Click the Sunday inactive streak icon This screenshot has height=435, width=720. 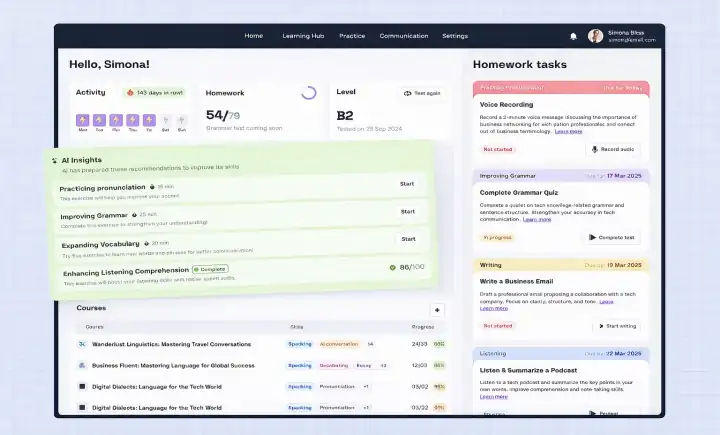click(x=182, y=120)
